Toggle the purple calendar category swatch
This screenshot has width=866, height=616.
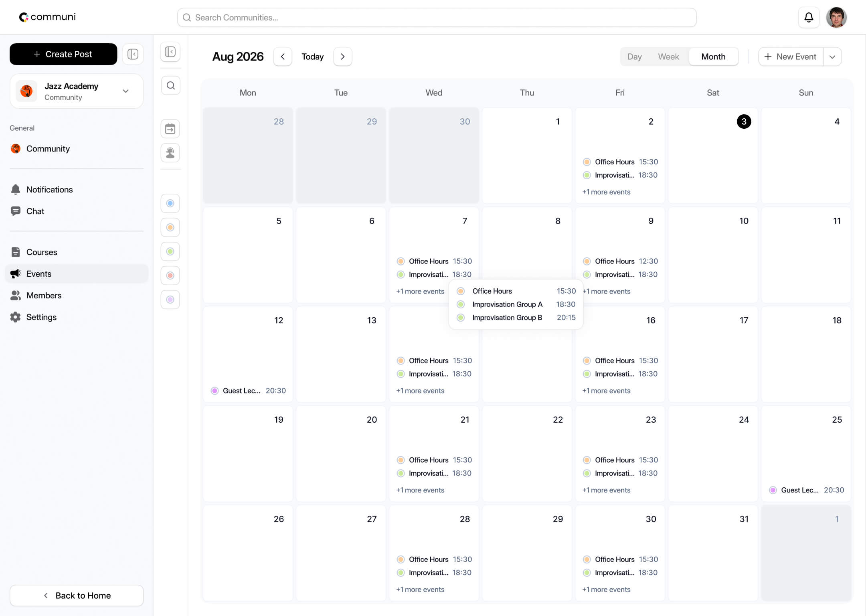point(170,300)
